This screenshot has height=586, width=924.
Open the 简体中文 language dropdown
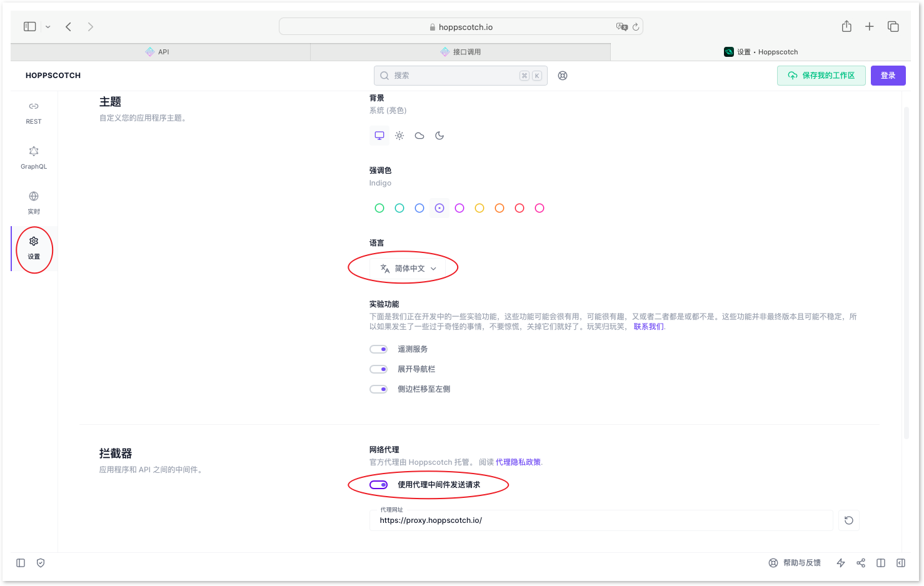tap(408, 269)
